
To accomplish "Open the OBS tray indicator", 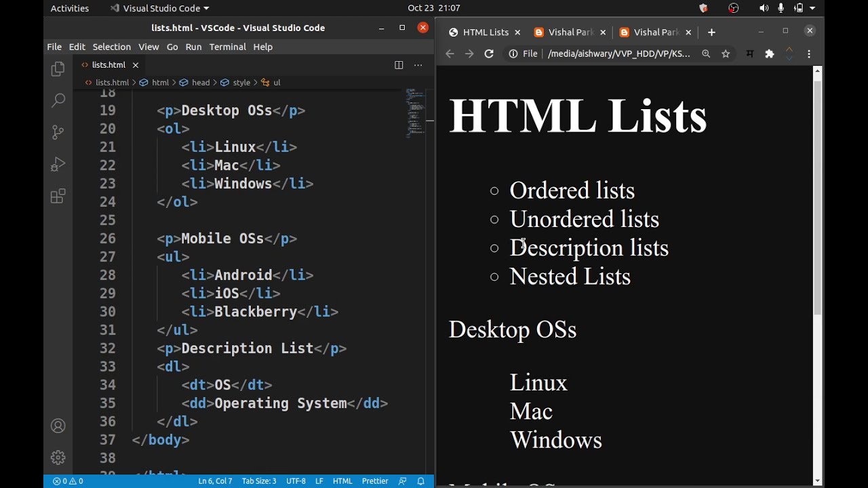I will [733, 8].
